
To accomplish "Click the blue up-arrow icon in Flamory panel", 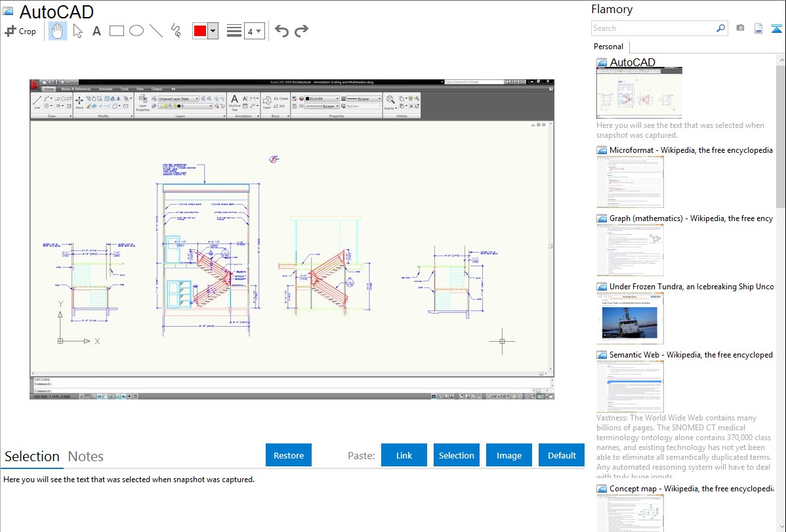I will (776, 28).
